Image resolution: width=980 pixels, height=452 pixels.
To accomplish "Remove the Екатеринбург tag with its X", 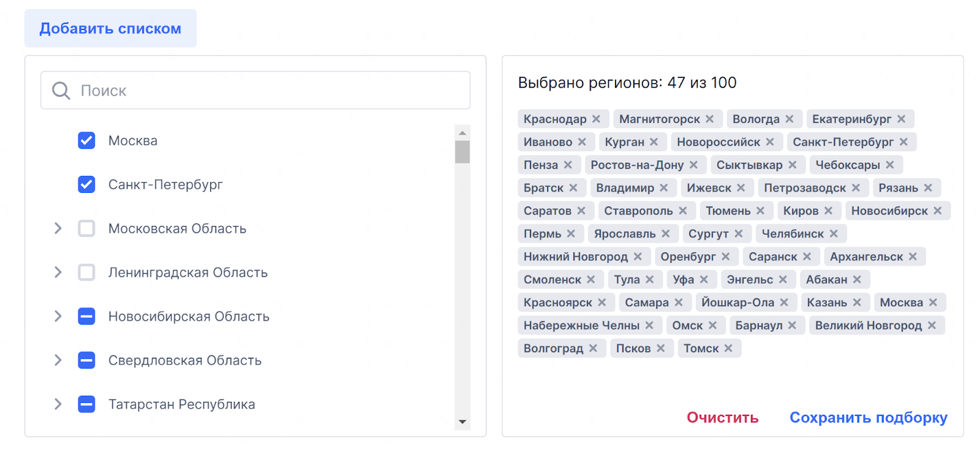I will 901,119.
